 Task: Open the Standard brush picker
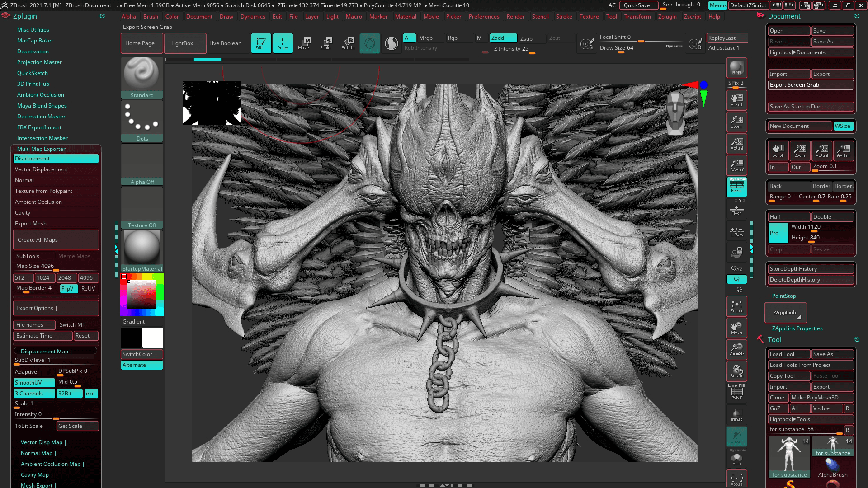(x=142, y=78)
